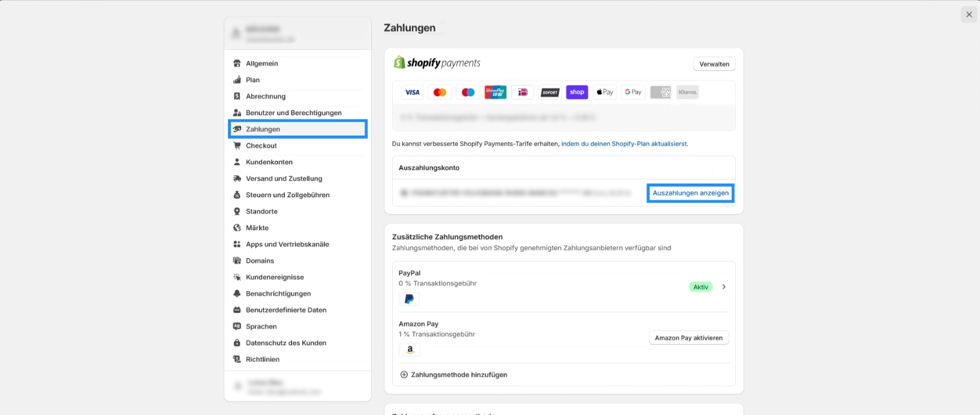Click Auszahlungen anzeigen link
Viewport: 980px width, 415px height.
pyautogui.click(x=690, y=193)
